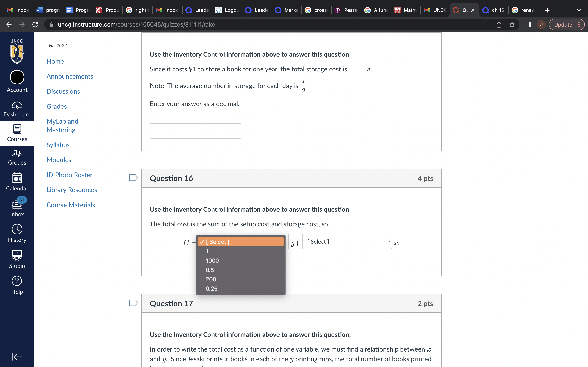The height and width of the screenshot is (367, 588).
Task: Flag Question 17 for review
Action: [x=133, y=303]
